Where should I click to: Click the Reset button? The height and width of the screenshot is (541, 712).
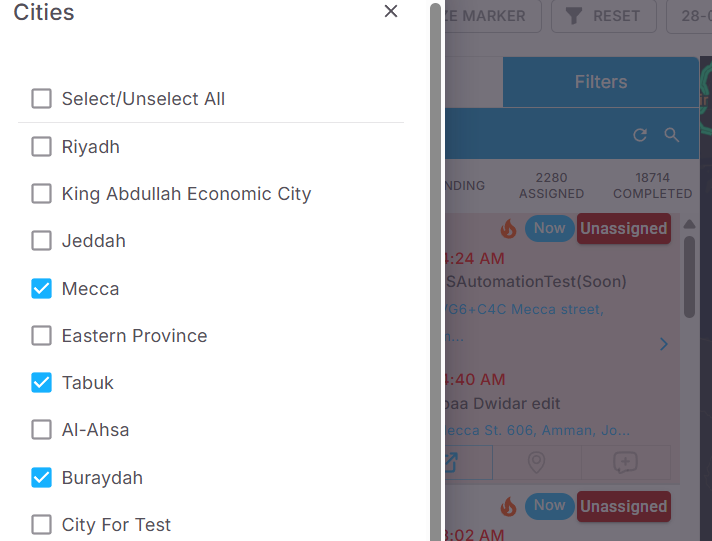click(x=604, y=16)
